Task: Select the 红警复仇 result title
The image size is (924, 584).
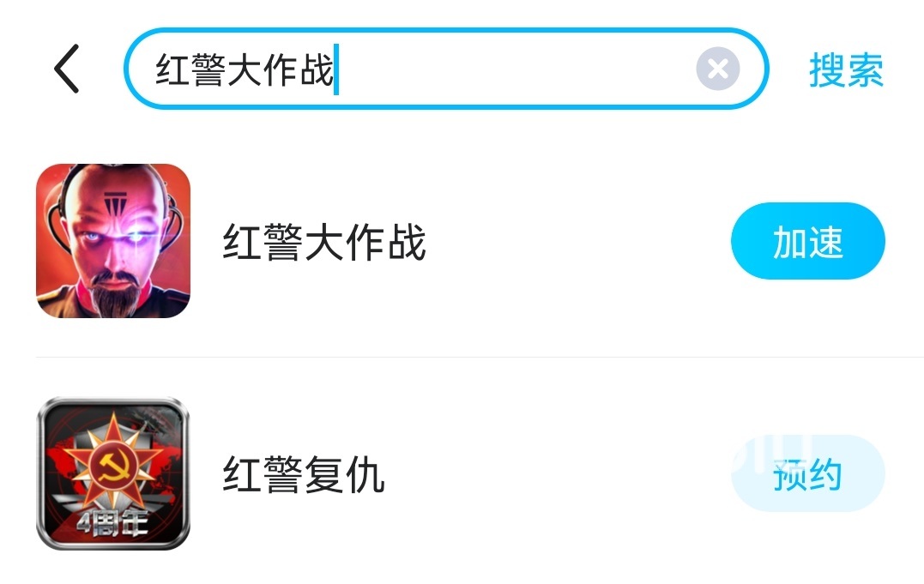Action: pyautogui.click(x=304, y=474)
